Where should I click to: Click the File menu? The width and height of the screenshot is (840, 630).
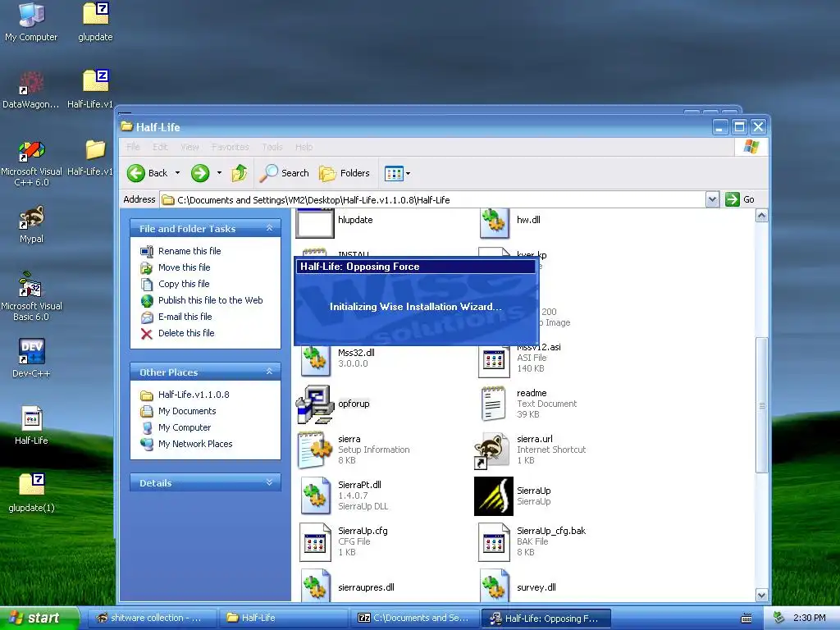[133, 147]
